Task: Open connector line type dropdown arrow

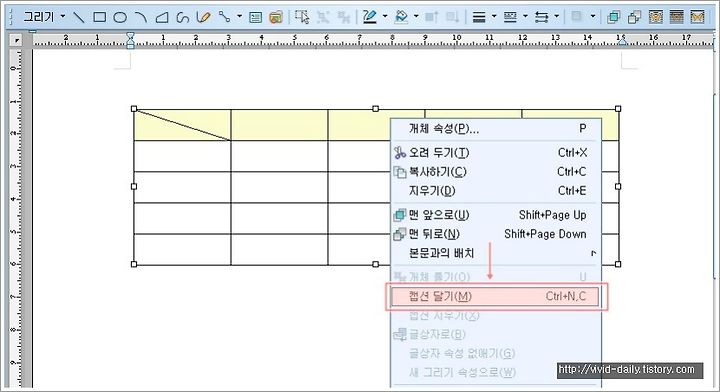Action: click(x=239, y=17)
